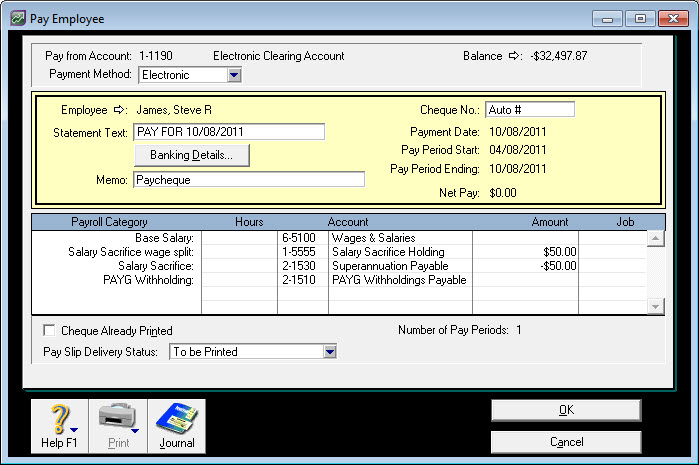The image size is (699, 465).
Task: Select the Base Salary hours cell
Action: point(239,238)
